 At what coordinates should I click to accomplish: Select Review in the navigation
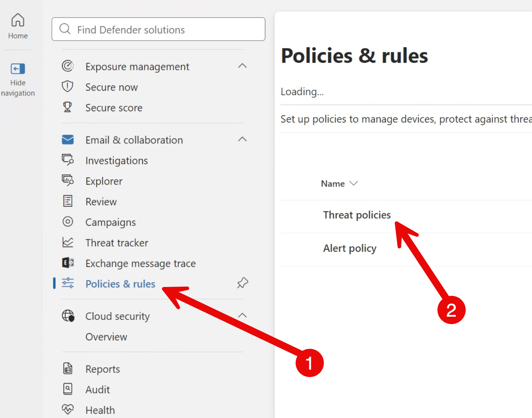point(101,202)
